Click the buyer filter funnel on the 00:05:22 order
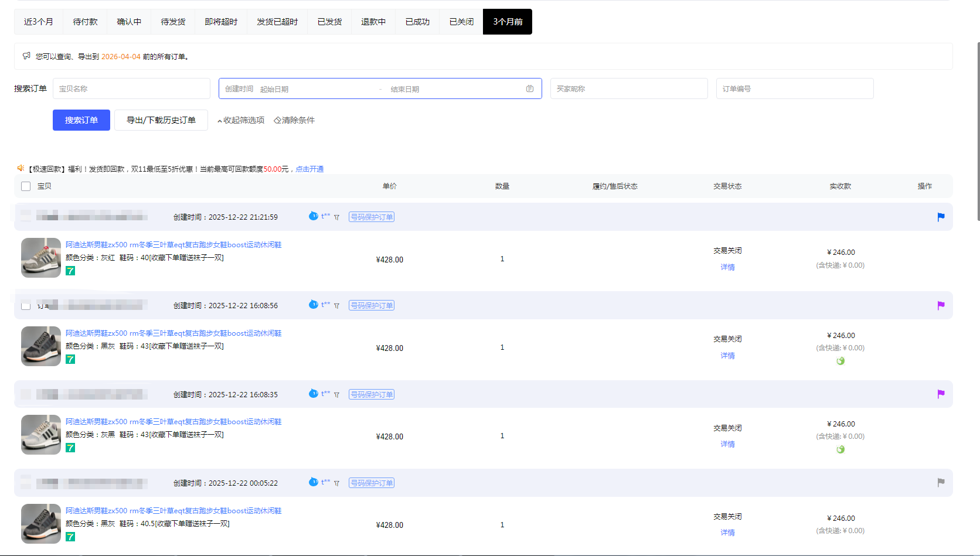The image size is (980, 556). (337, 483)
